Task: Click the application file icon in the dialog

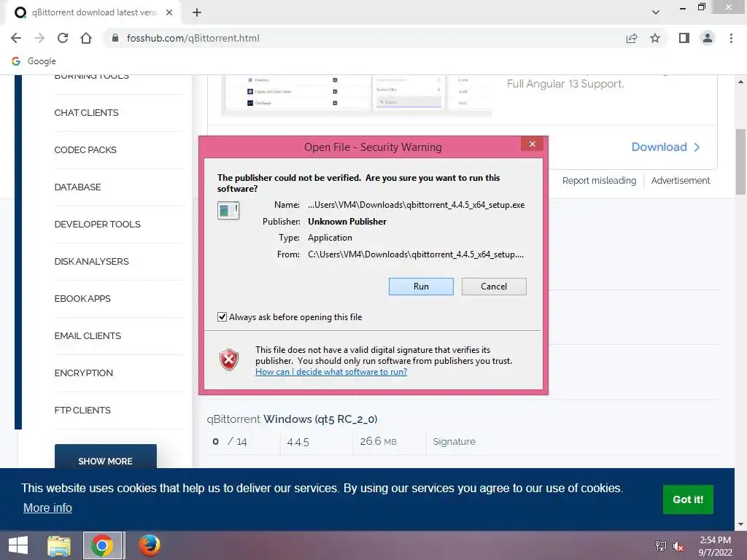Action: click(228, 210)
